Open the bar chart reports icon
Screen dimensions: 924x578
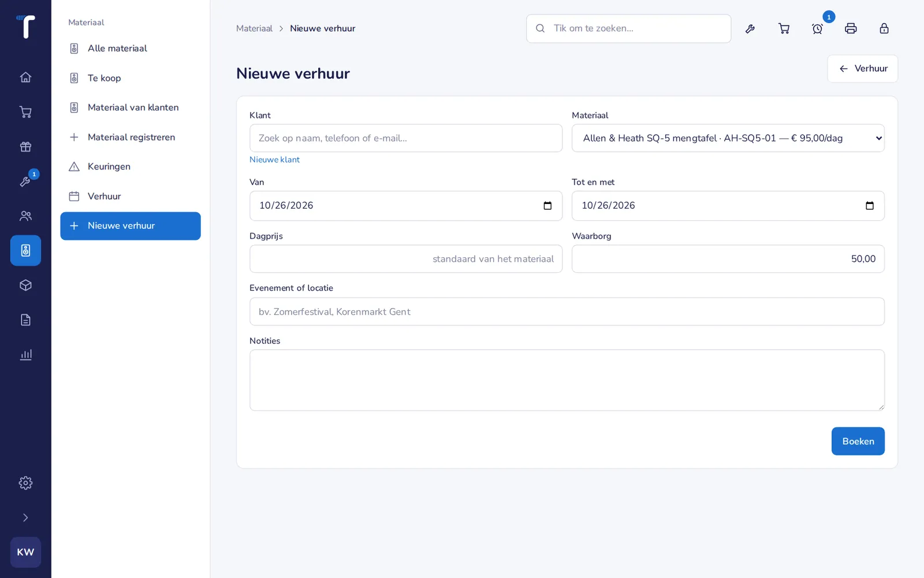(x=25, y=354)
